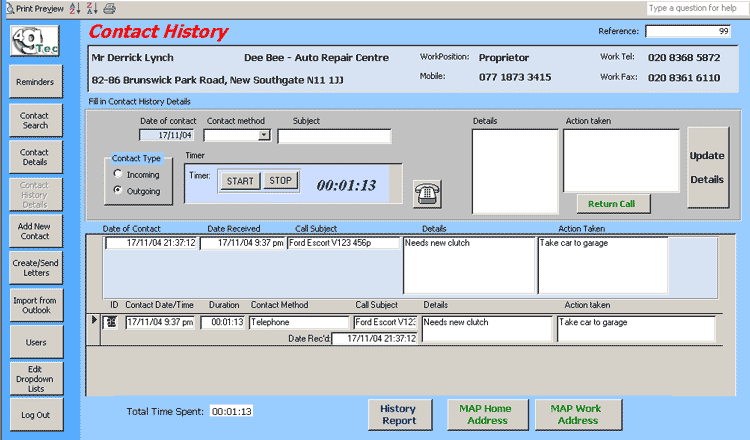Go to Contact Search
Viewport: 750px width, 440px height.
pyautogui.click(x=36, y=121)
